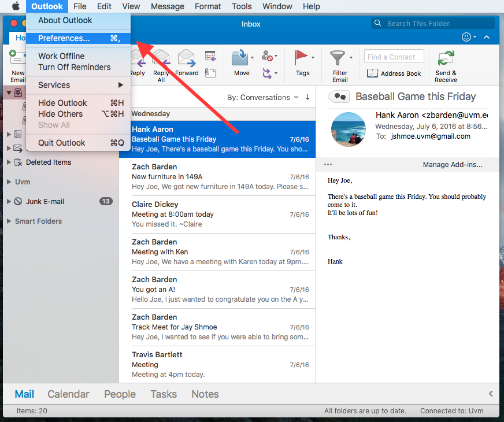Click the Meeting reply calendar icon
504x422 pixels.
click(x=210, y=56)
